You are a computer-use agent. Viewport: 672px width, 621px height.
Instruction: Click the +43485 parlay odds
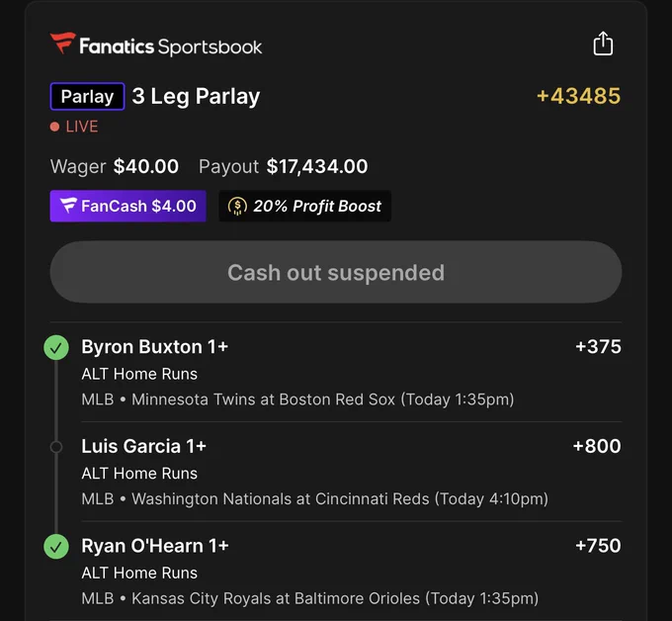pyautogui.click(x=578, y=96)
